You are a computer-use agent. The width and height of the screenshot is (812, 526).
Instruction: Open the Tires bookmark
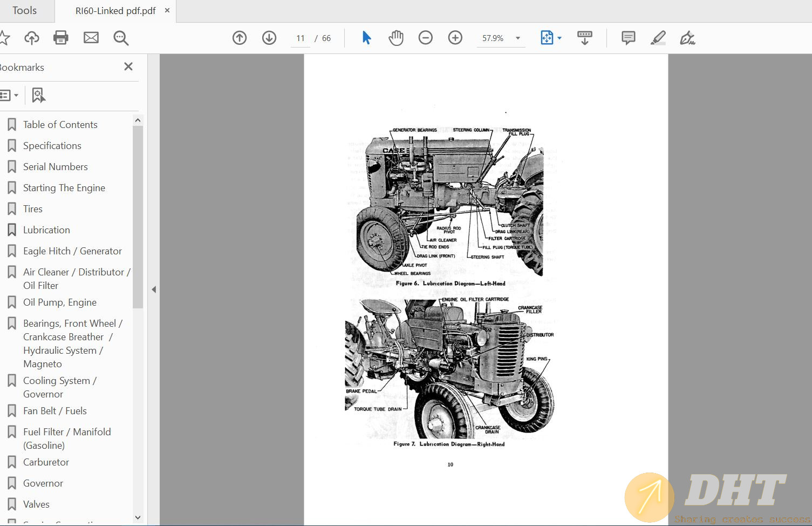33,209
